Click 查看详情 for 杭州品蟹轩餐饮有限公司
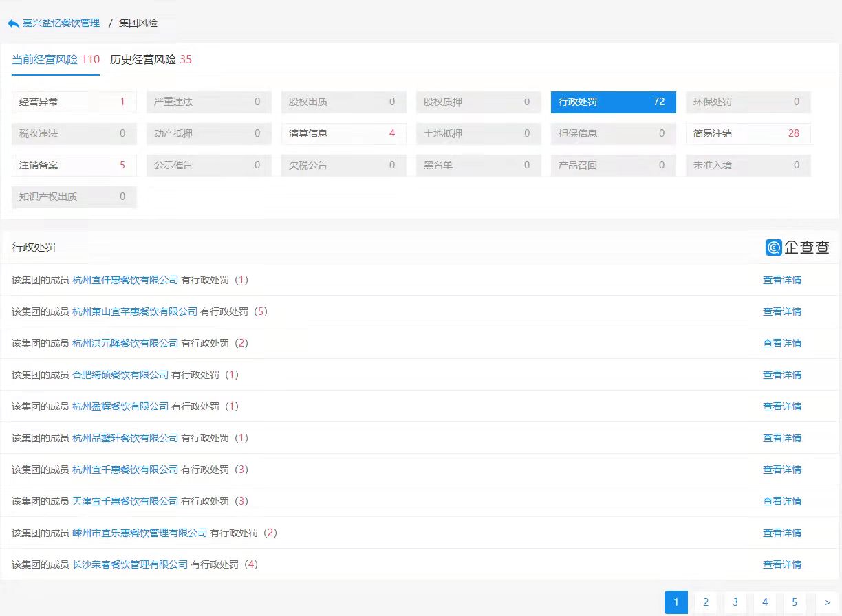The width and height of the screenshot is (842, 616). pos(782,439)
